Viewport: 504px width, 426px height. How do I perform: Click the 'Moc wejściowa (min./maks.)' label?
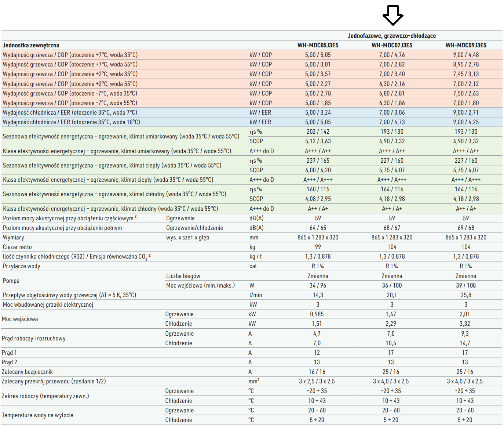point(200,285)
